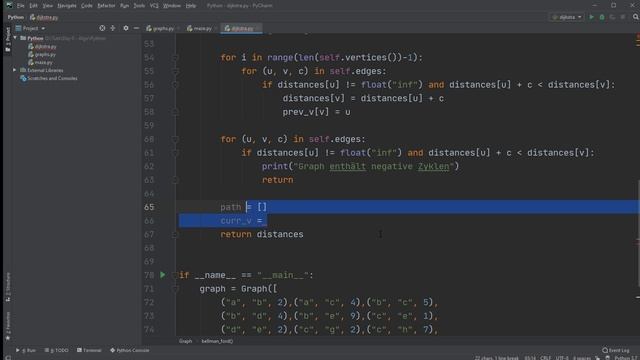Click the gutter run arrow at line 70
Image resolution: width=640 pixels, height=360 pixels.
[163, 275]
